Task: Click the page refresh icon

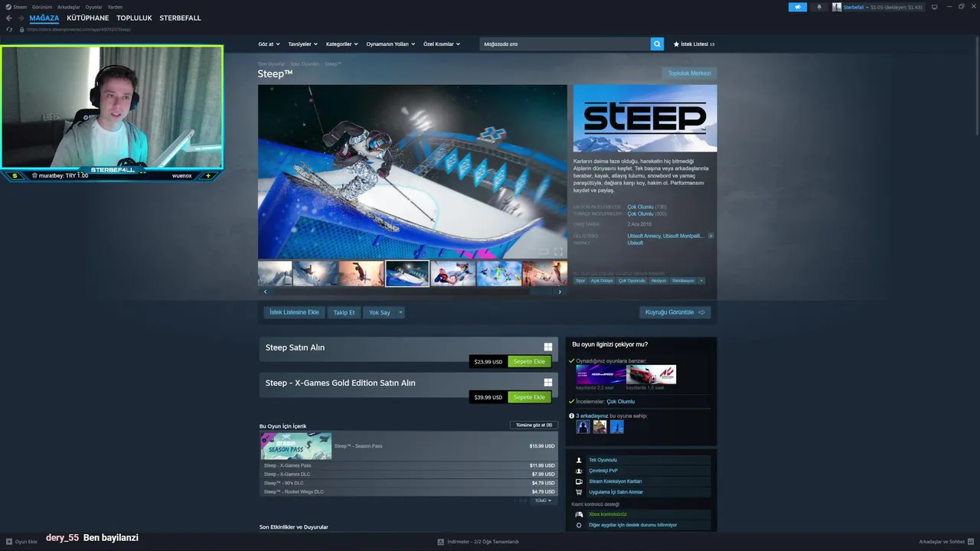Action: [9, 29]
